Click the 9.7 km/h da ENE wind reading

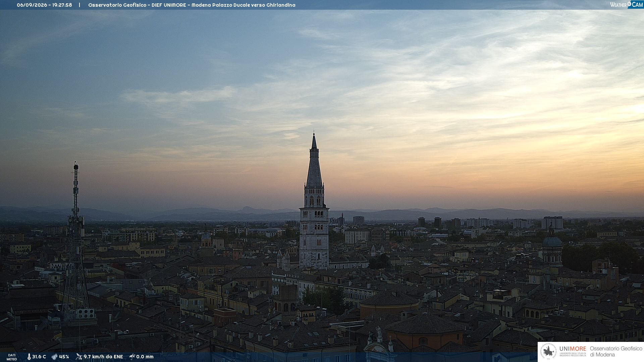click(103, 357)
